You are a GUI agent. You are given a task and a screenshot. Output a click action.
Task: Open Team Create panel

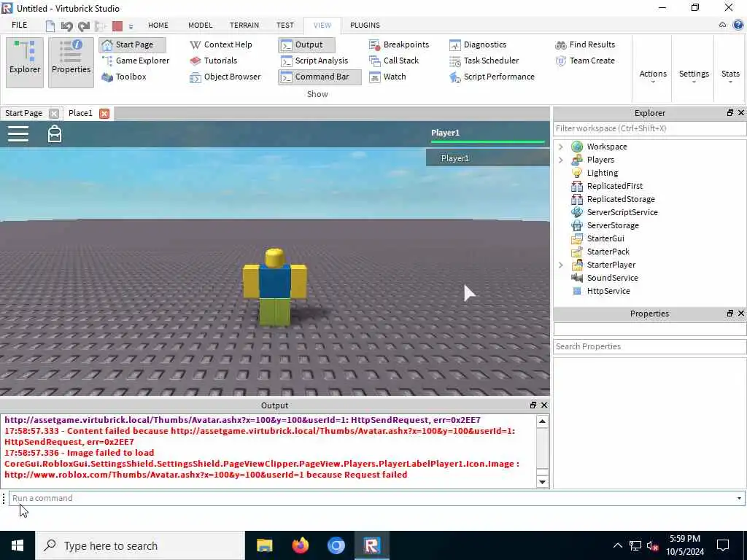(x=585, y=61)
